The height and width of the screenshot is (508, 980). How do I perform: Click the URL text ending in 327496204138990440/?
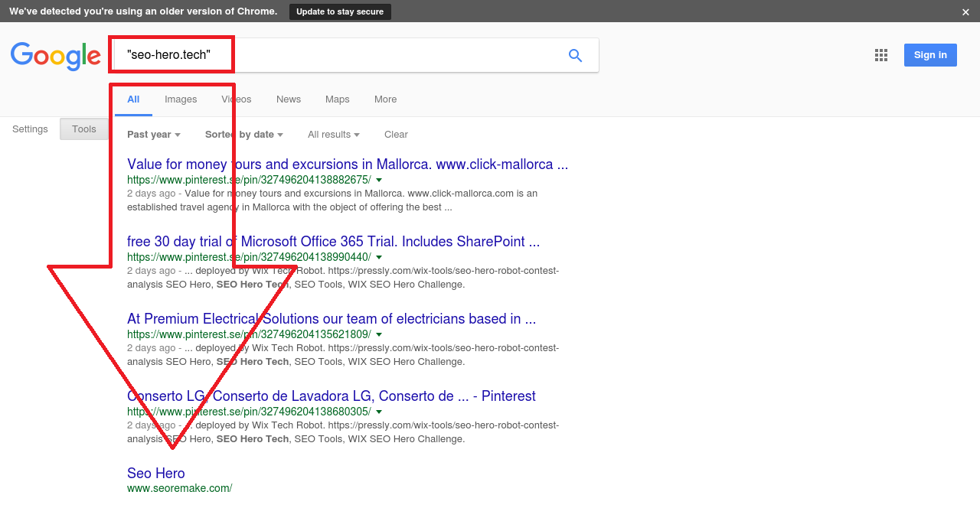(x=250, y=257)
